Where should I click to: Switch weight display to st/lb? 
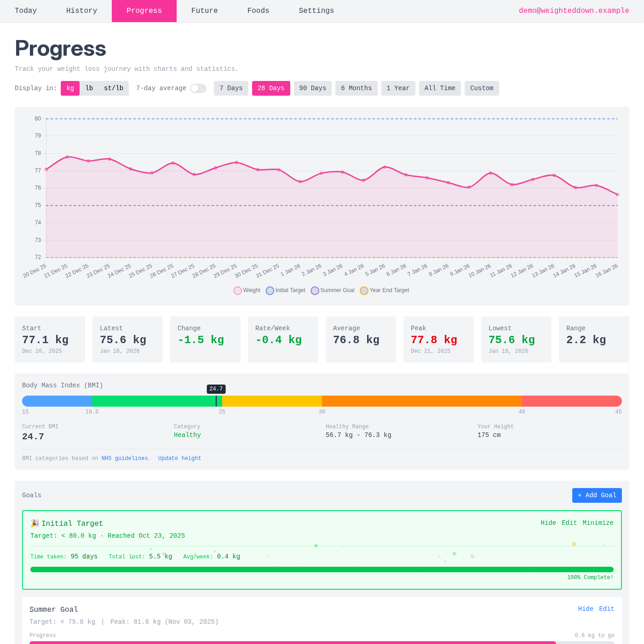click(113, 88)
